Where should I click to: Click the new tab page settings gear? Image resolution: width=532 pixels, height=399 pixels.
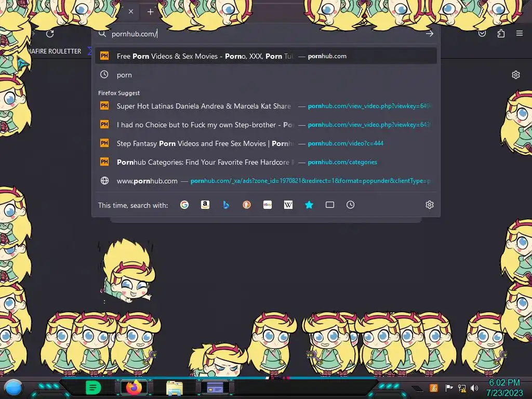pyautogui.click(x=516, y=75)
